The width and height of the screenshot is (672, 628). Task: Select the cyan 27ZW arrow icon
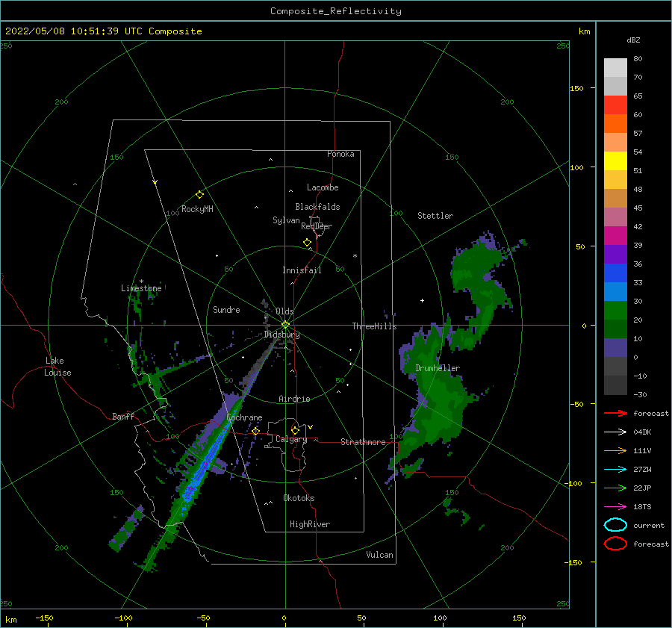coord(615,470)
